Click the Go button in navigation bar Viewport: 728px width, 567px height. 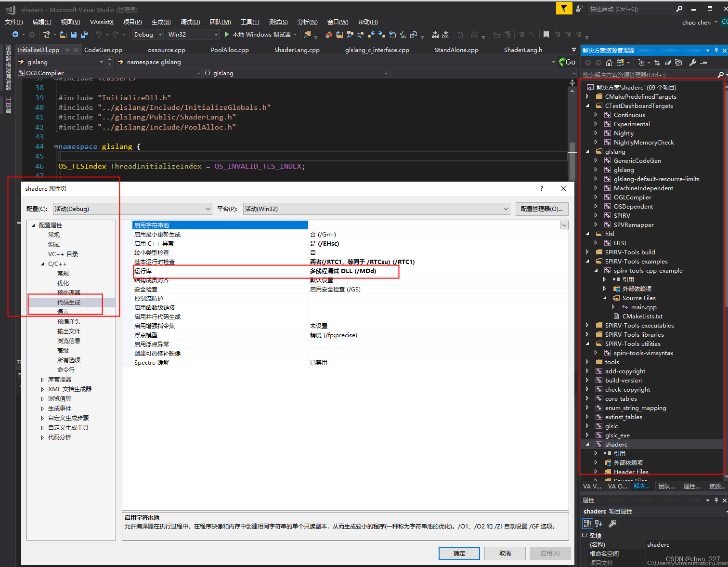click(567, 62)
